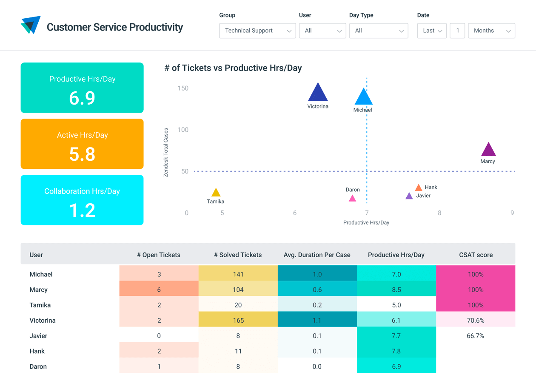The width and height of the screenshot is (536, 392).
Task: Open the Group dropdown showing Technical Support
Action: (257, 31)
